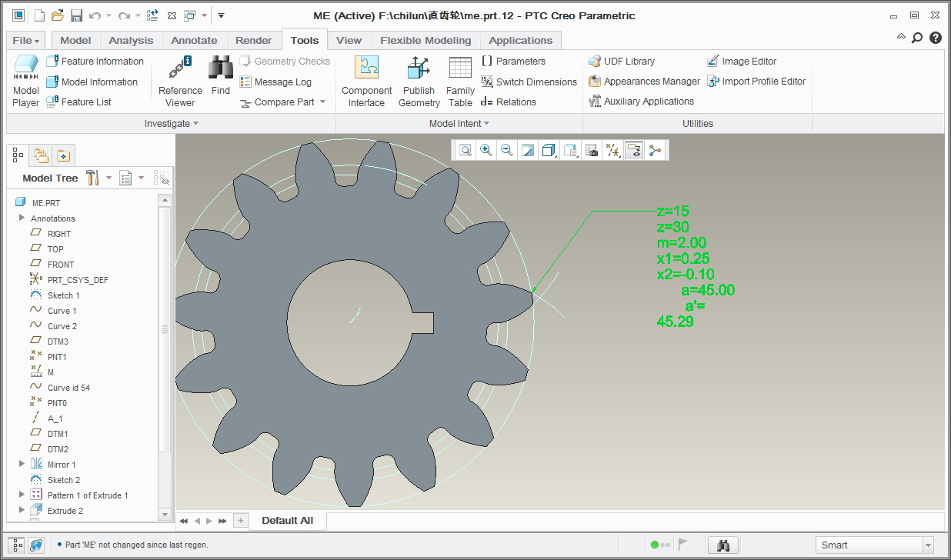Screen dimensions: 951x560
Task: Open the Relations editor
Action: tap(509, 102)
